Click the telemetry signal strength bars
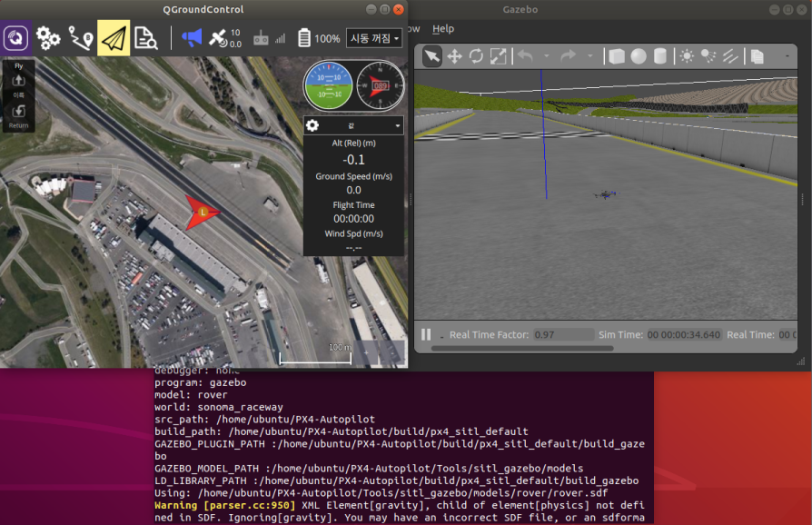 point(280,39)
